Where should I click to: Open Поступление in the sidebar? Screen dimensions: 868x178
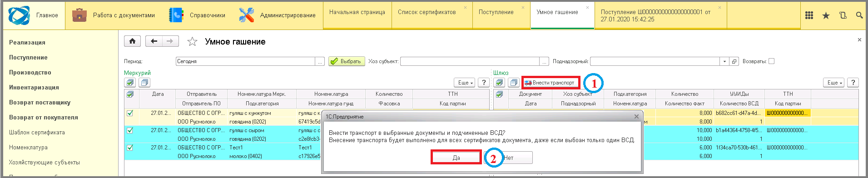click(28, 57)
